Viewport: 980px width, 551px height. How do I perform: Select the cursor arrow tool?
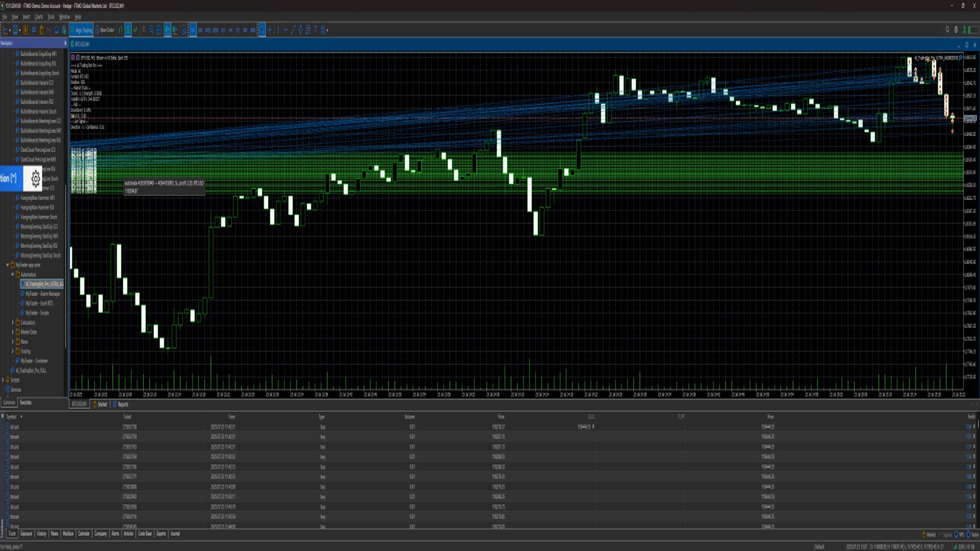[x=262, y=30]
